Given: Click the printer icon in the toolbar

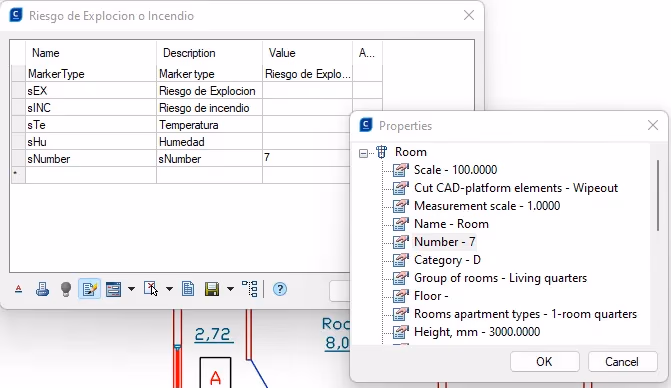Looking at the screenshot, I should point(42,289).
